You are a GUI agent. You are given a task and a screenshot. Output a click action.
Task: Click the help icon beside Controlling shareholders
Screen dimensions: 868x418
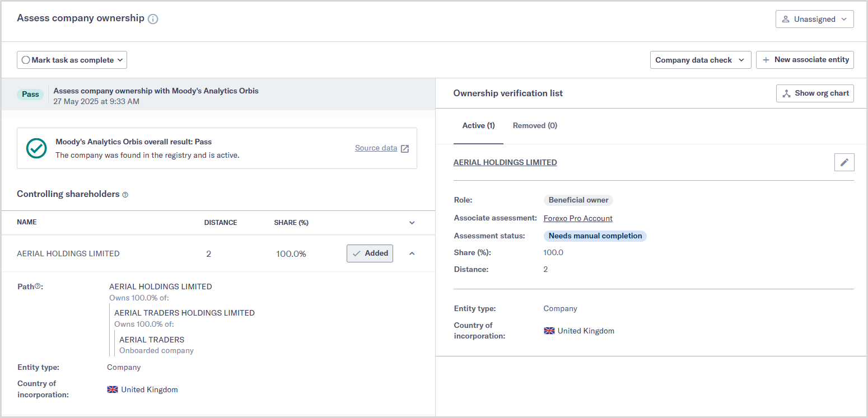[x=125, y=195]
